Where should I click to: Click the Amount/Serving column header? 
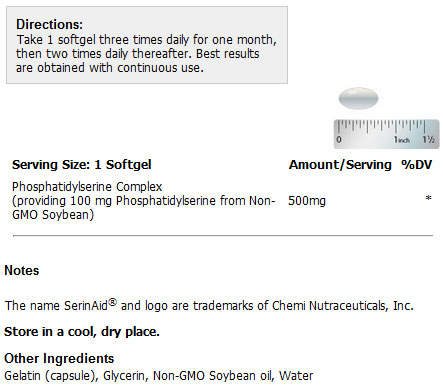(x=340, y=165)
